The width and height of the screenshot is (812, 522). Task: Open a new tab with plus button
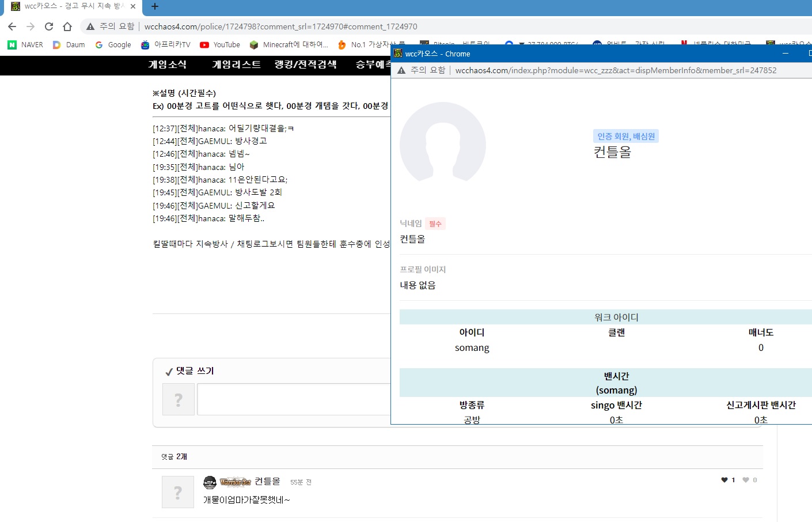coord(154,6)
